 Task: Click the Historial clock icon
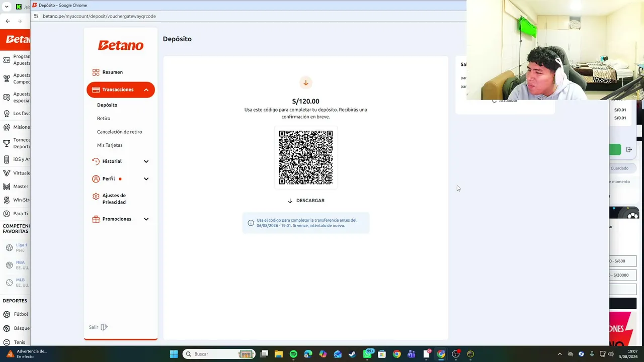(x=96, y=161)
